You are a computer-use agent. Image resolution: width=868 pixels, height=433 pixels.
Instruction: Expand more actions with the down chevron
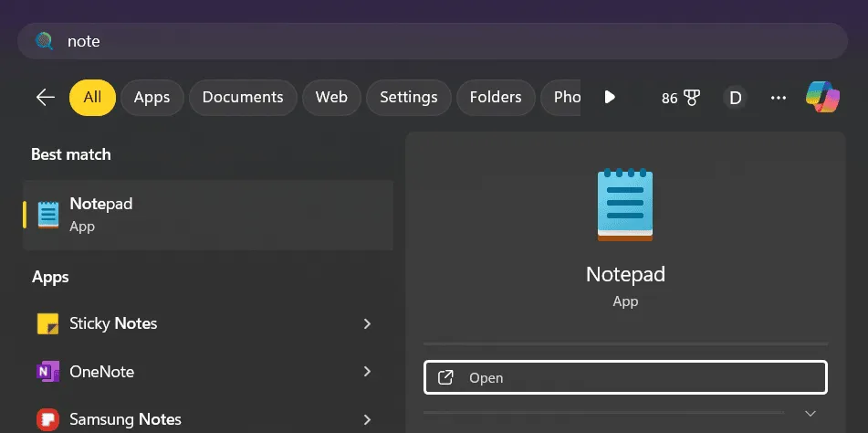tap(810, 414)
